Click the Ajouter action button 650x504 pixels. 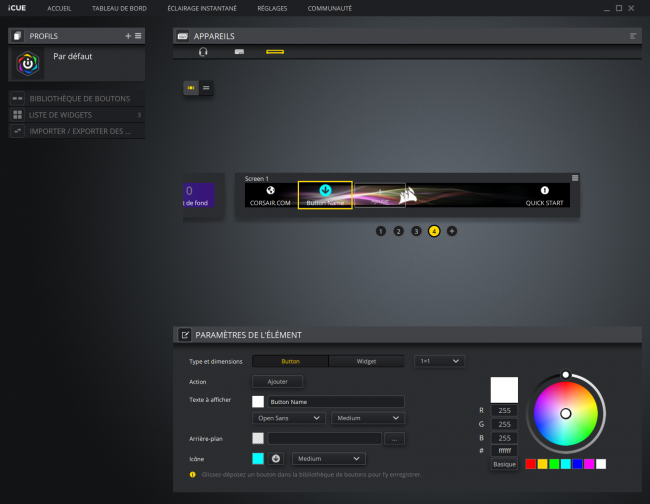(x=277, y=381)
